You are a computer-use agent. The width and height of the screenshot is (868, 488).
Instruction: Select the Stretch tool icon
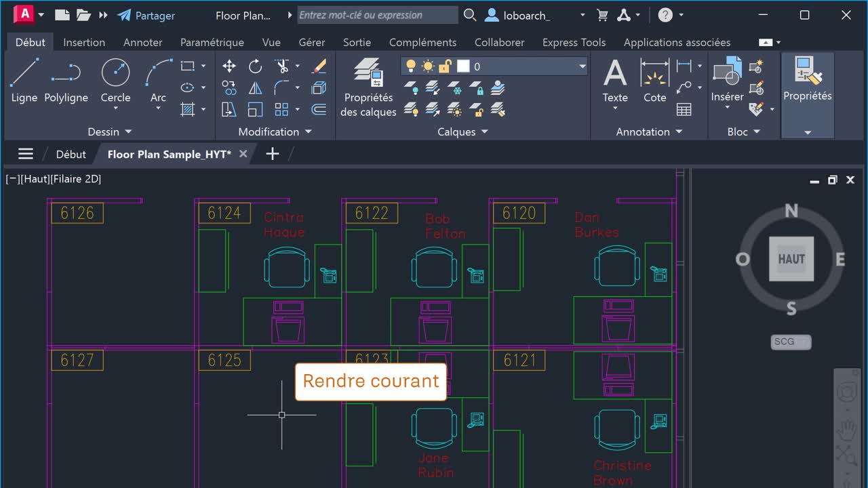point(229,109)
